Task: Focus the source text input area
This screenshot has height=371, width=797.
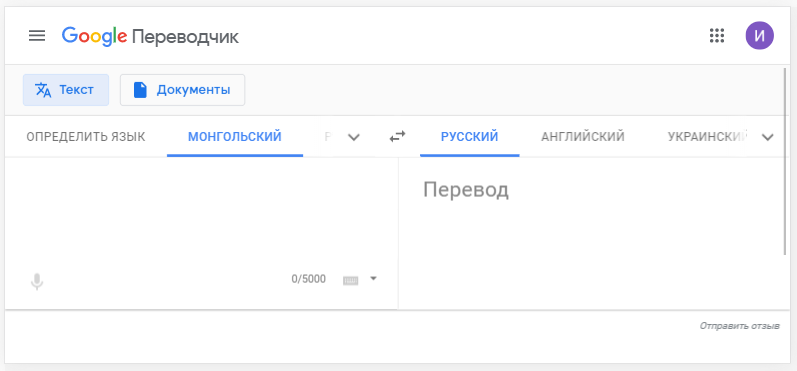Action: (x=201, y=213)
